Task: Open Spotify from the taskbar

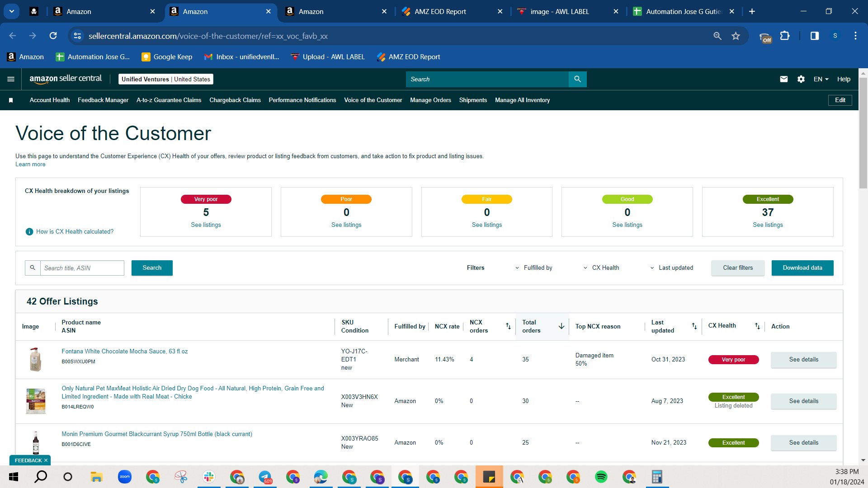Action: pyautogui.click(x=601, y=477)
